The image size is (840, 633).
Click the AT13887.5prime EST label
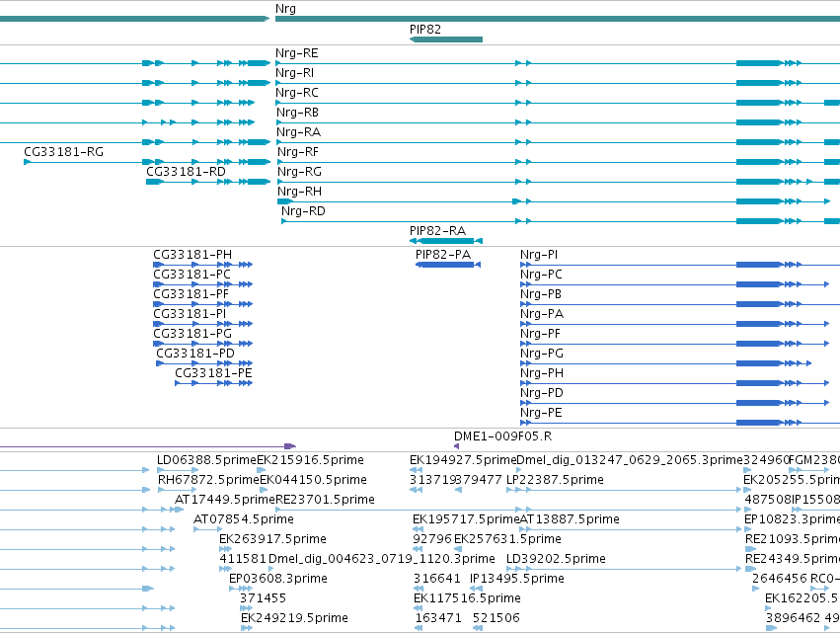tap(570, 519)
